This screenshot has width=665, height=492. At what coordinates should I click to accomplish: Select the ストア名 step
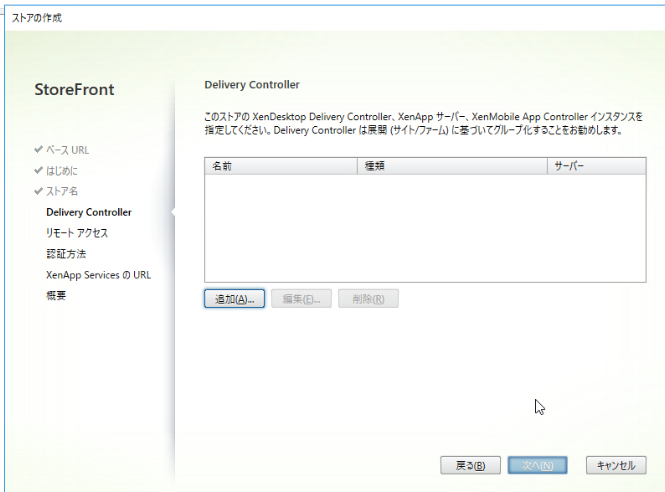pyautogui.click(x=62, y=191)
